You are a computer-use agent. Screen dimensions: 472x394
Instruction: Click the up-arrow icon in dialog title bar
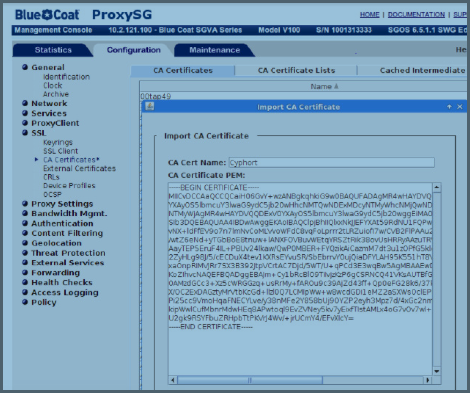(x=449, y=107)
